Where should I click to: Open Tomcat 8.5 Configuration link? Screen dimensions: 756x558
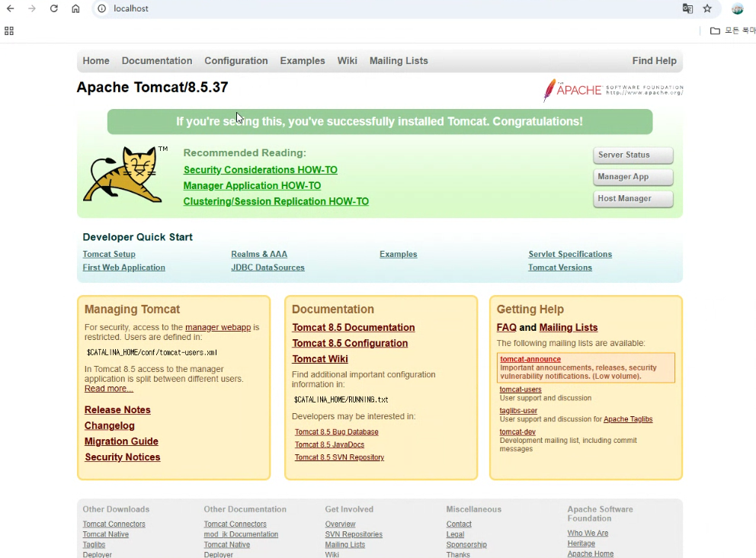click(x=350, y=343)
